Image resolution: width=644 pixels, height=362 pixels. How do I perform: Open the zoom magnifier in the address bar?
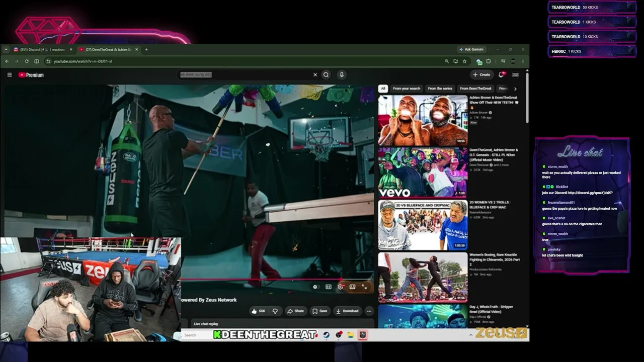pyautogui.click(x=447, y=61)
